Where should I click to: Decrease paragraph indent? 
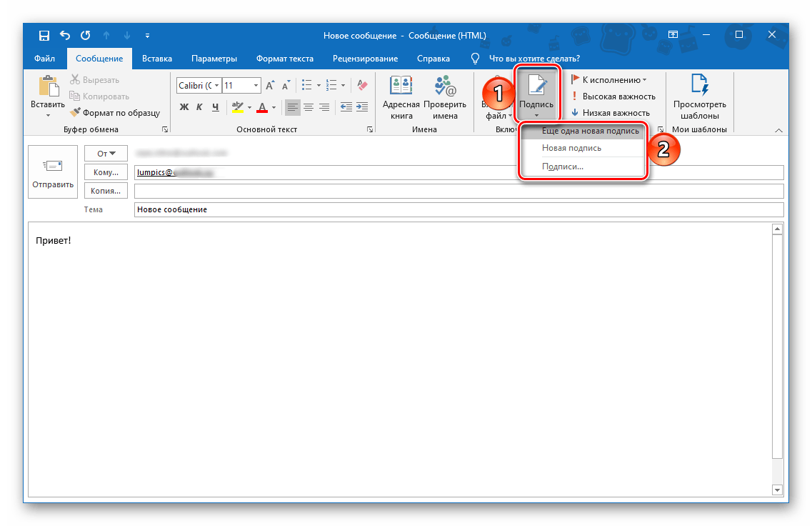coord(346,107)
